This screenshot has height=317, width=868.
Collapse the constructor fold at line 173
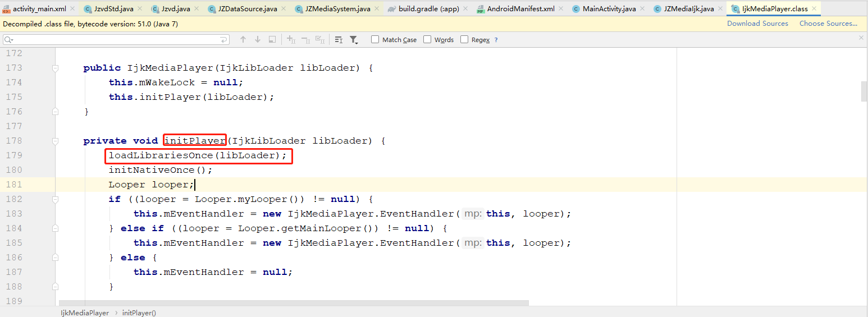(55, 68)
